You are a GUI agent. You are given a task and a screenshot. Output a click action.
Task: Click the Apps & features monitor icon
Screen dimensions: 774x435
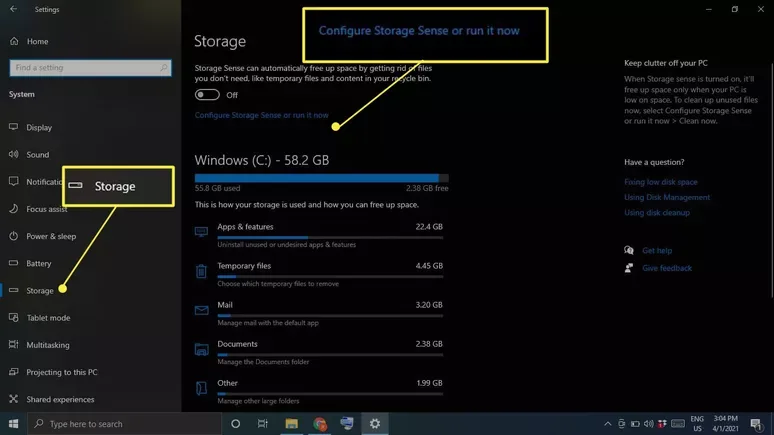(x=201, y=232)
